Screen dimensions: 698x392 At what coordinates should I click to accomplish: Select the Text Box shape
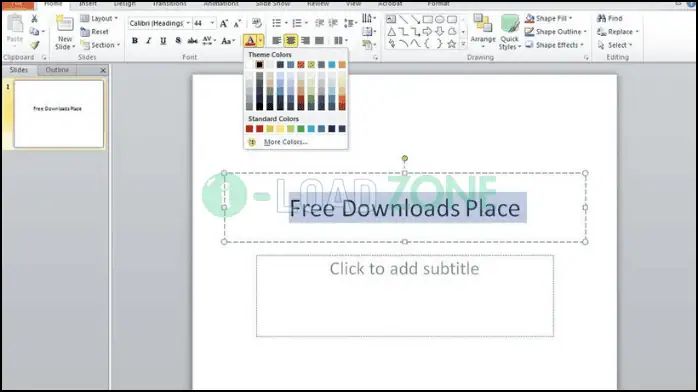[391, 19]
